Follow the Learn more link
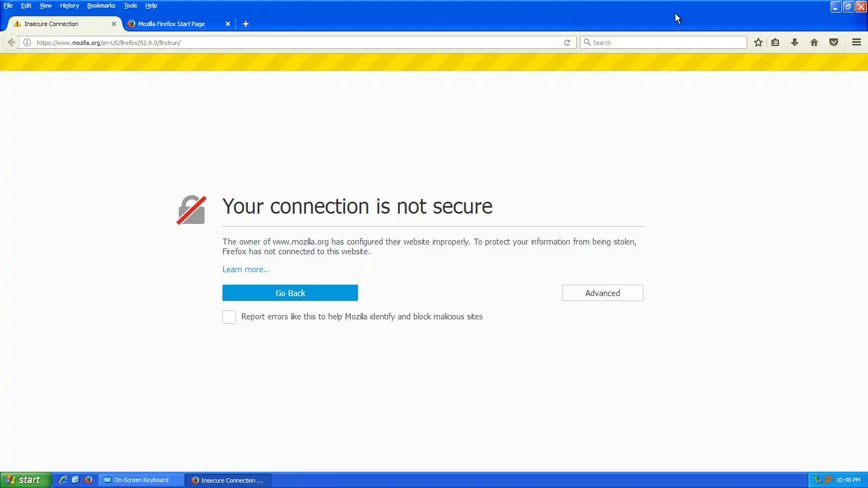The height and width of the screenshot is (488, 868). coord(246,269)
